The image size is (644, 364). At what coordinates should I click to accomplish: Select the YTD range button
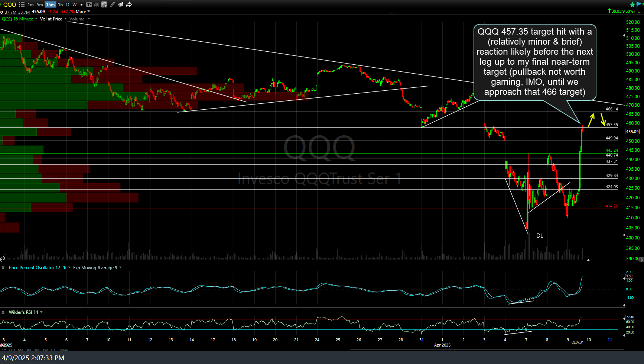[x=12, y=350]
